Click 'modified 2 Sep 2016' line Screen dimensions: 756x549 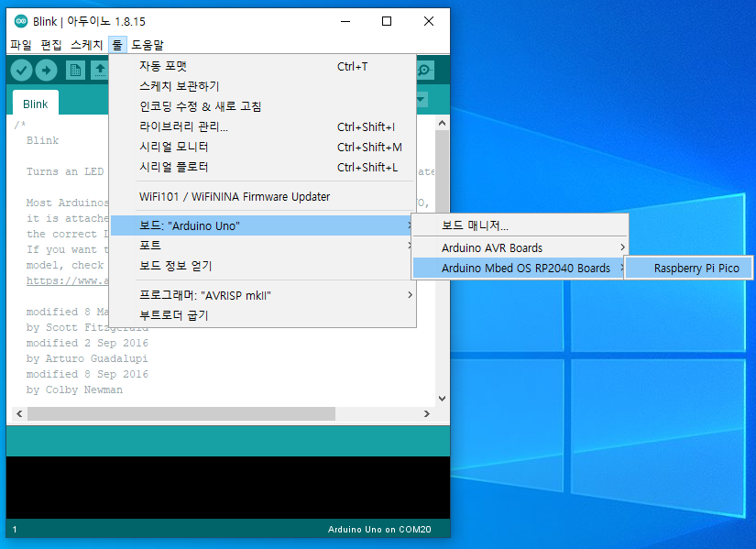point(87,343)
